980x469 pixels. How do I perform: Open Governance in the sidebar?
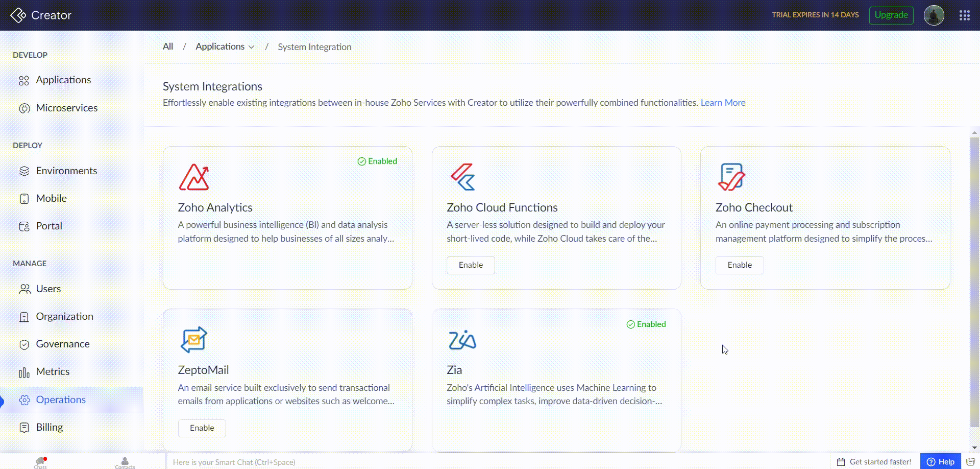coord(62,344)
